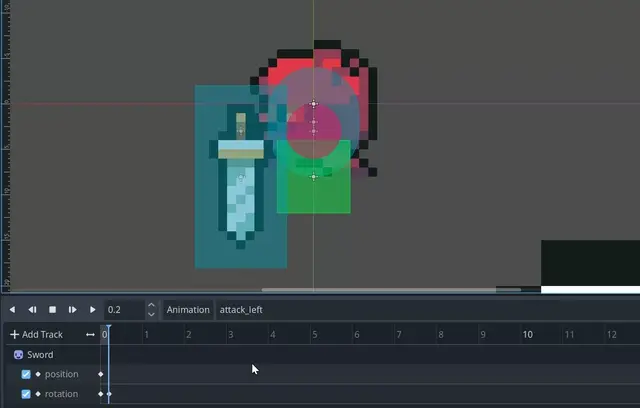640x408 pixels.
Task: Select the rotation keyframe at time zero
Action: coord(101,394)
